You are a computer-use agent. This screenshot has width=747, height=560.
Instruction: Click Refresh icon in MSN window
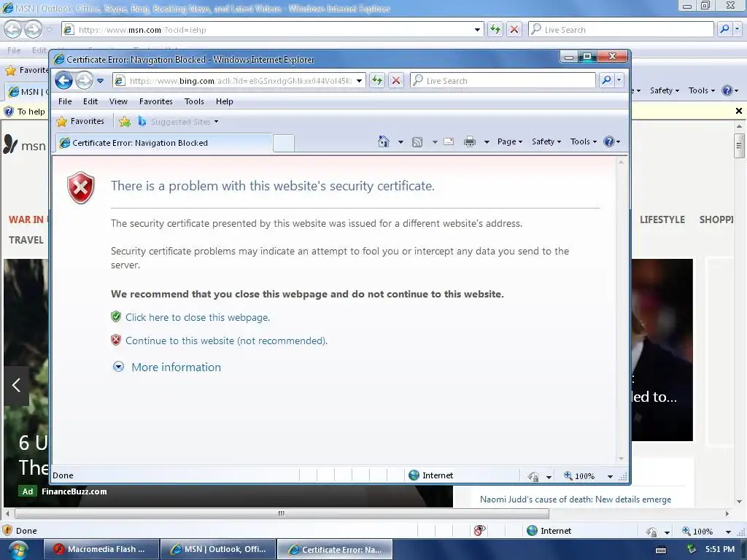[495, 29]
